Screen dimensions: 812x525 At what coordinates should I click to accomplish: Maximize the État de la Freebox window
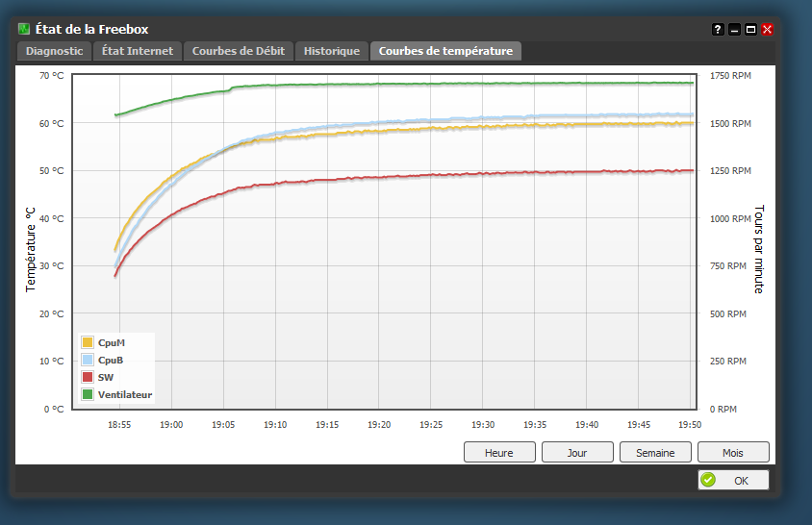pos(750,30)
